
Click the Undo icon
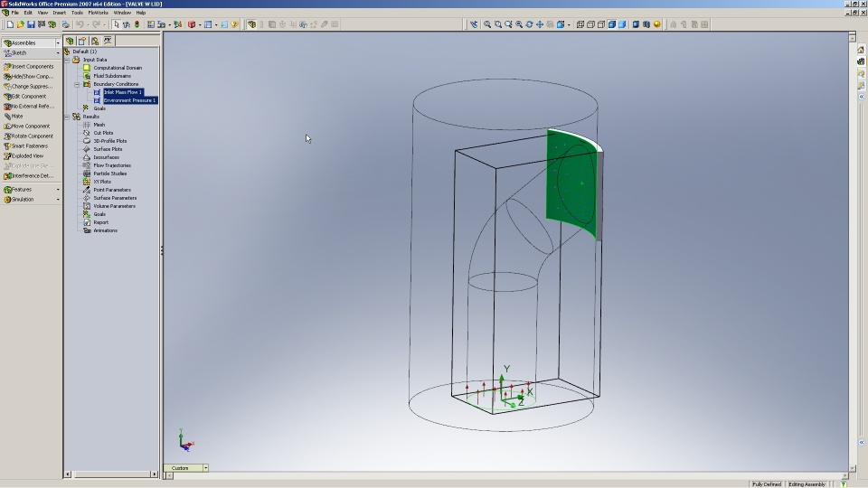tap(80, 24)
